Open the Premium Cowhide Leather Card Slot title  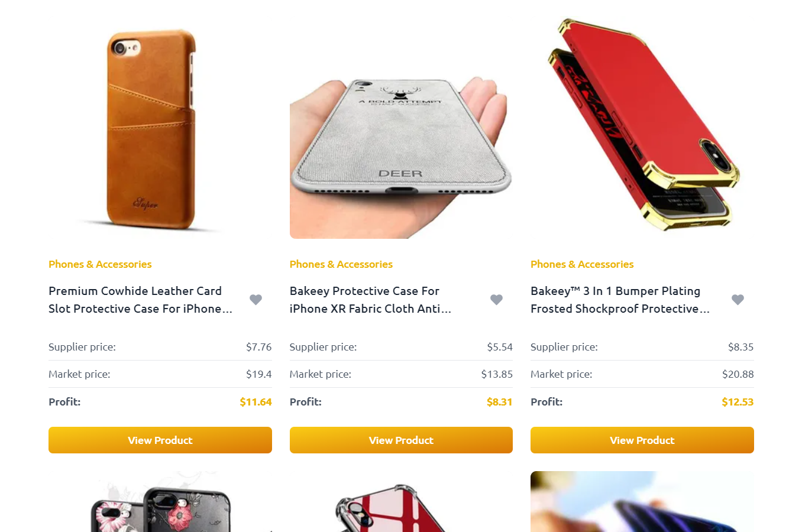(x=141, y=300)
